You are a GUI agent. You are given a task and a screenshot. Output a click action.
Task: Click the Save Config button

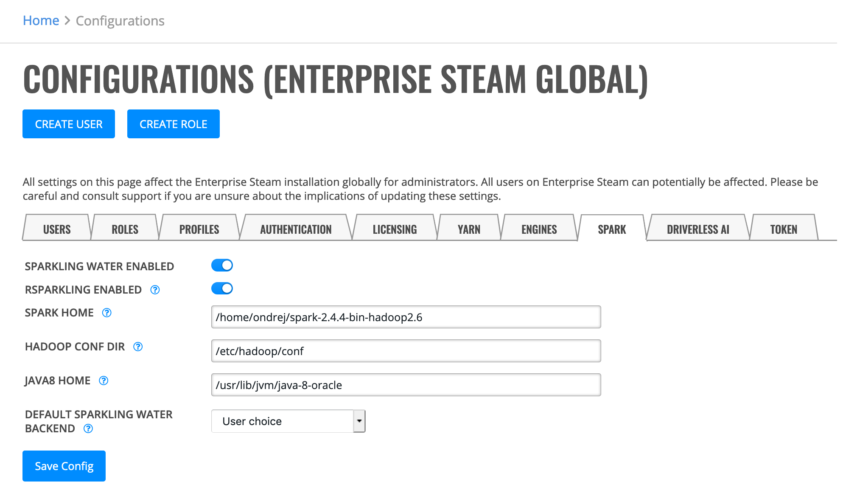pos(64,466)
